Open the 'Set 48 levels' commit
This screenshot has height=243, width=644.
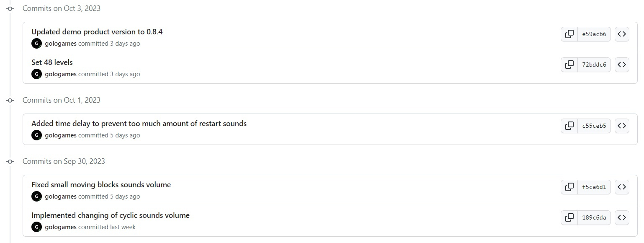tap(52, 62)
